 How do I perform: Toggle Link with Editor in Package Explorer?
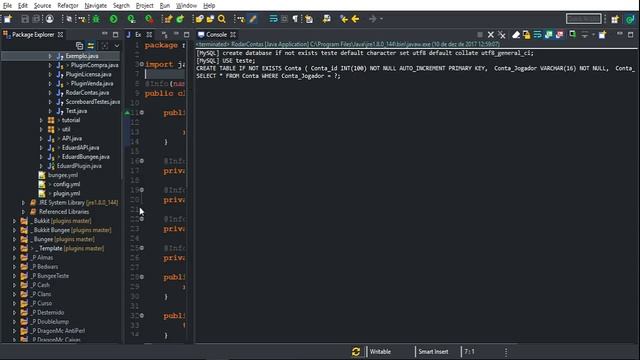[91, 46]
